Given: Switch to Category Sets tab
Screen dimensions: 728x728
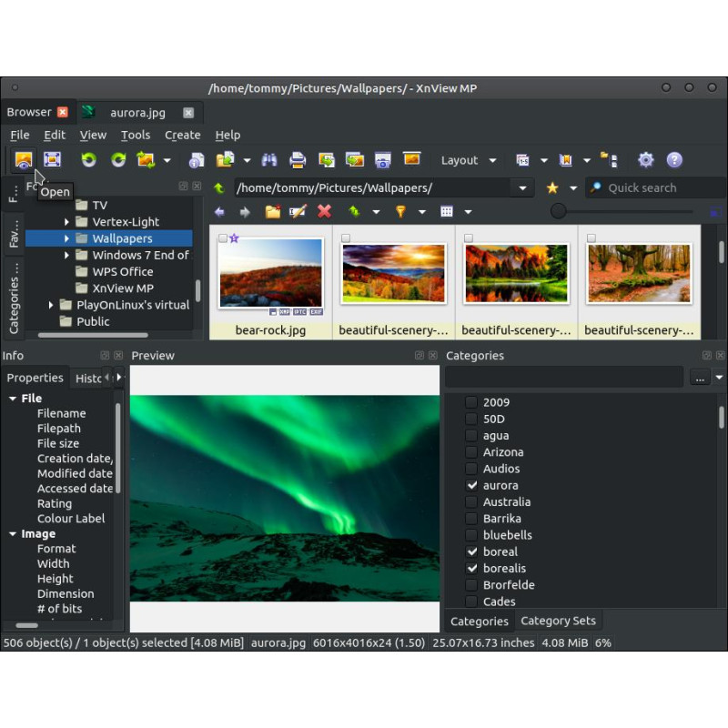Looking at the screenshot, I should 558,621.
